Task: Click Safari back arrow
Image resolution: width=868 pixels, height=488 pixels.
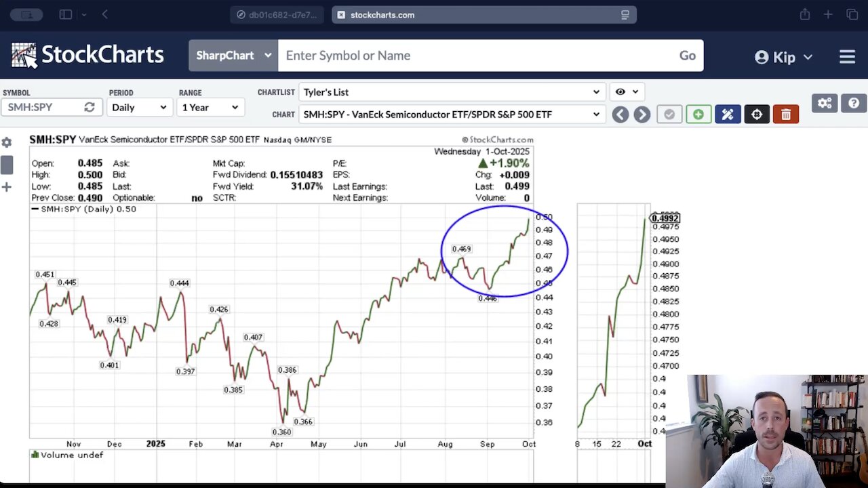Action: click(105, 14)
